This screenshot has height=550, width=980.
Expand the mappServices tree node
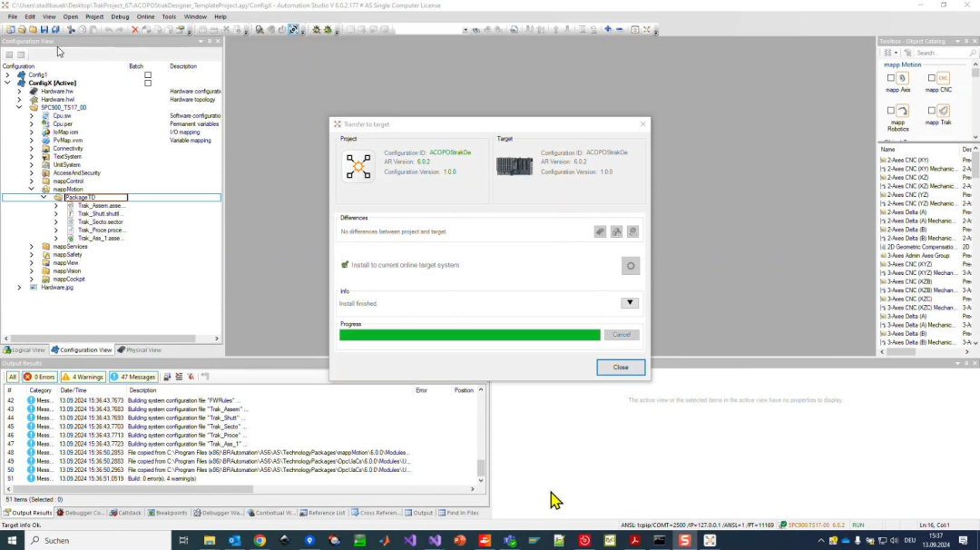[x=32, y=246]
